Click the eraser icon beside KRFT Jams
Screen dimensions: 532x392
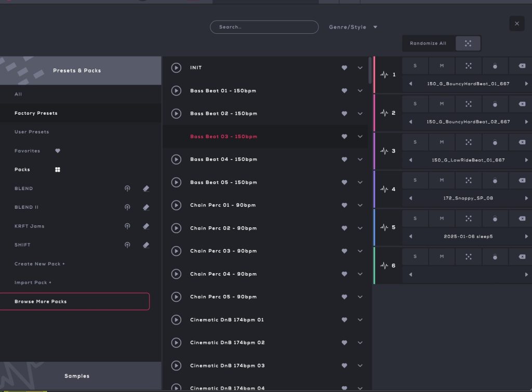(146, 226)
